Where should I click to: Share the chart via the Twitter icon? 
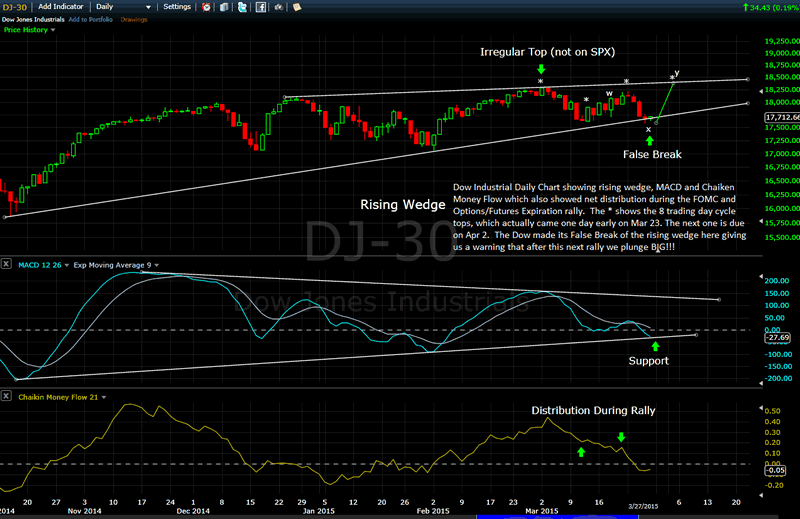(x=241, y=7)
